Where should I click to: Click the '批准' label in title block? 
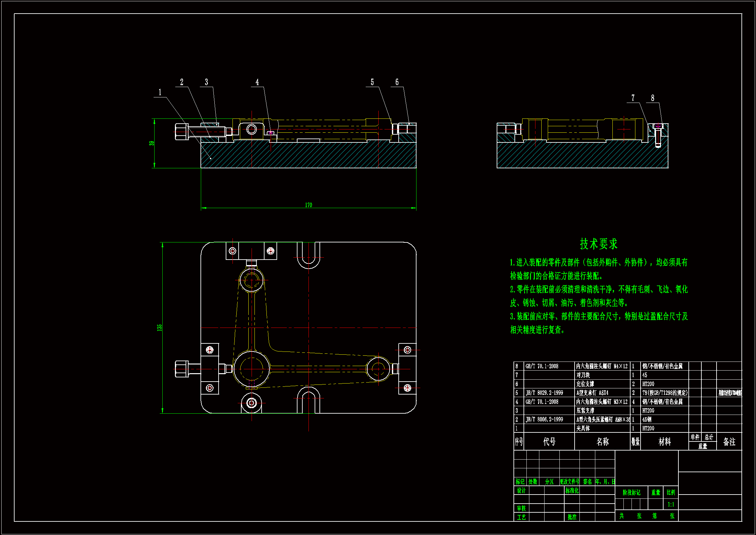tap(572, 517)
